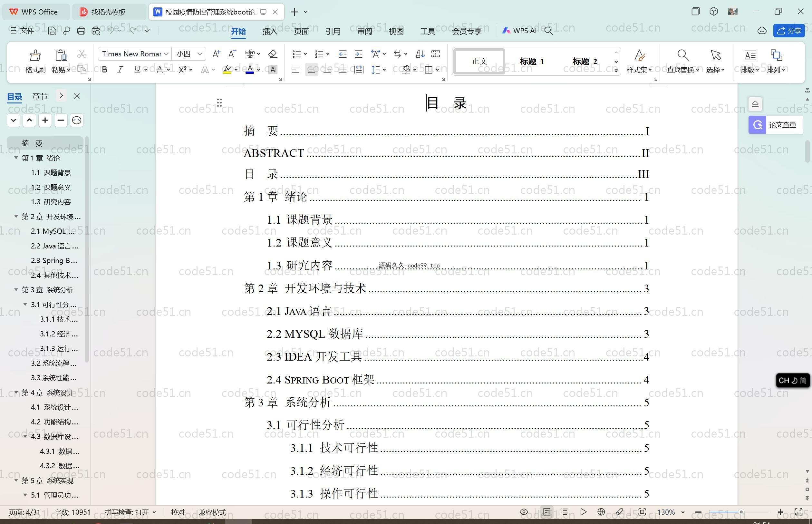This screenshot has width=812, height=524.
Task: Toggle Strikethrough formatting
Action: (x=159, y=70)
